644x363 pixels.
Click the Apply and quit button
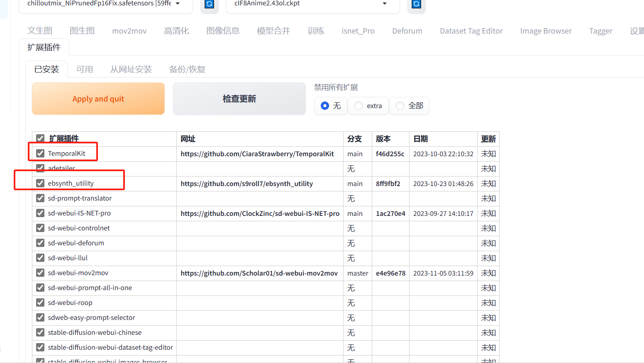click(x=98, y=99)
